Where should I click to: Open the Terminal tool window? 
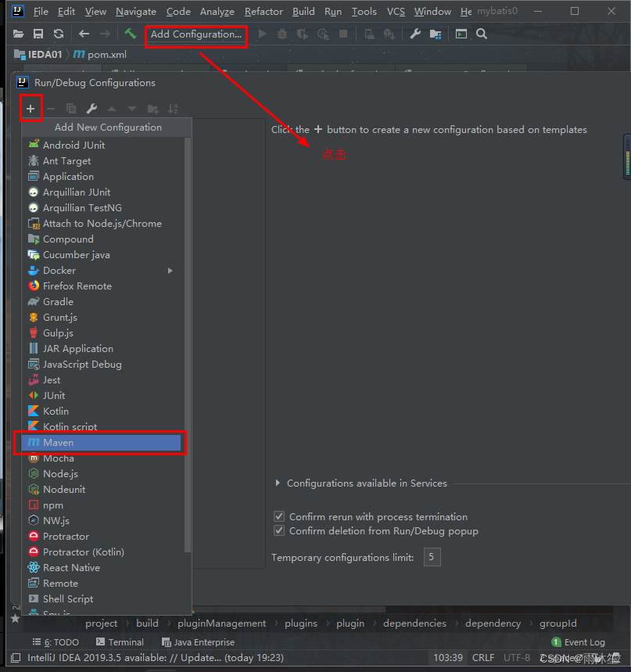(x=120, y=642)
